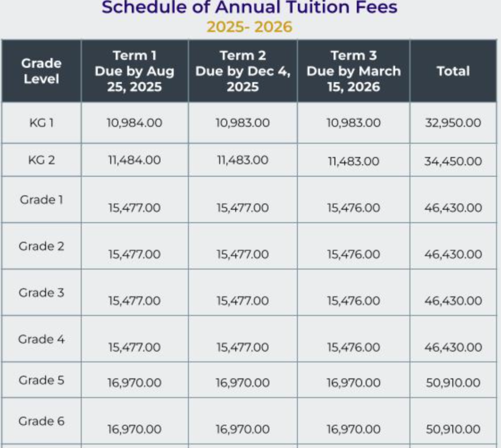The height and width of the screenshot is (448, 501).
Task: Click the 2025- 2026 academic year subtitle
Action: click(250, 27)
